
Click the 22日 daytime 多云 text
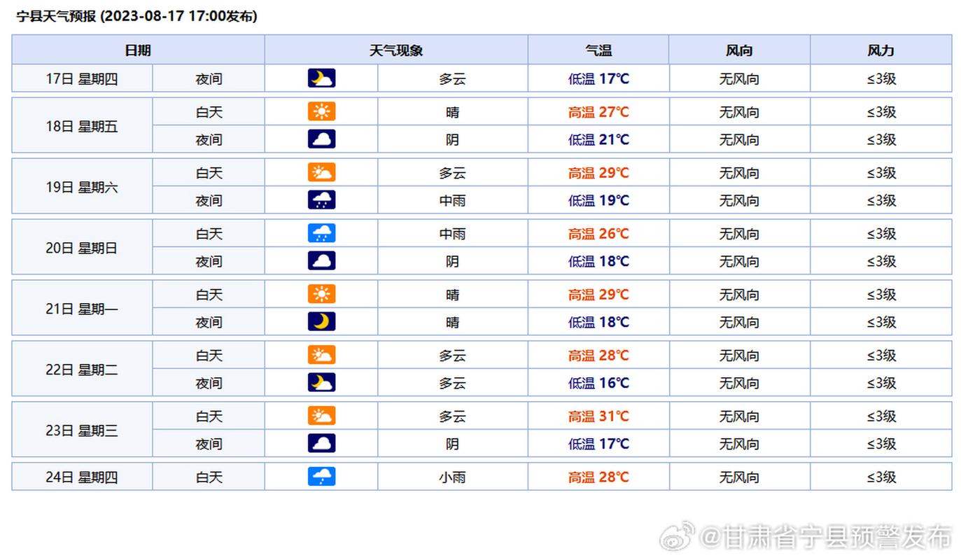click(x=452, y=355)
